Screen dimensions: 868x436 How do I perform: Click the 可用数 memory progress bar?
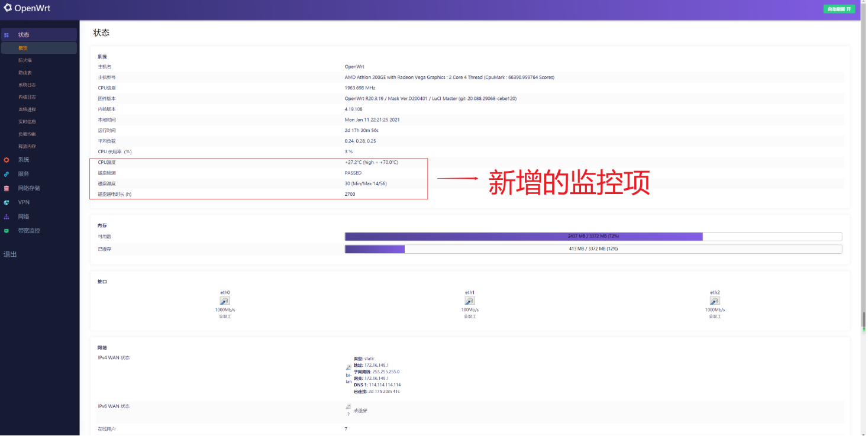pos(593,236)
